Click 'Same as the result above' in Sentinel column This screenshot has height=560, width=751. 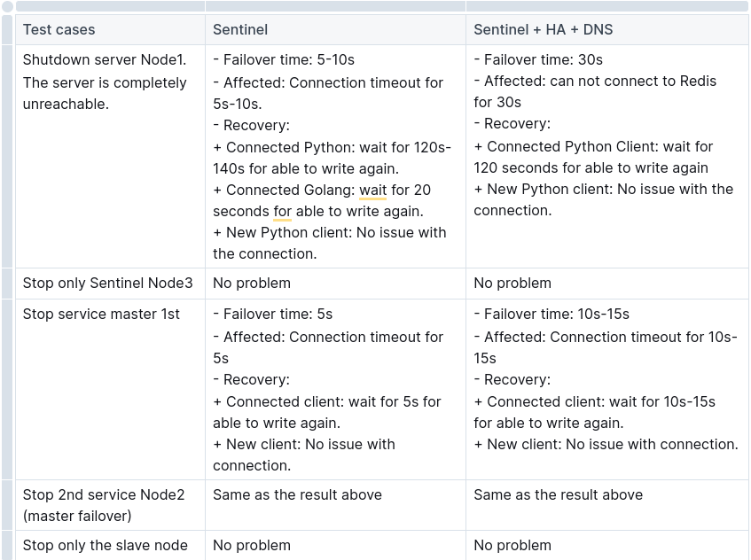297,495
